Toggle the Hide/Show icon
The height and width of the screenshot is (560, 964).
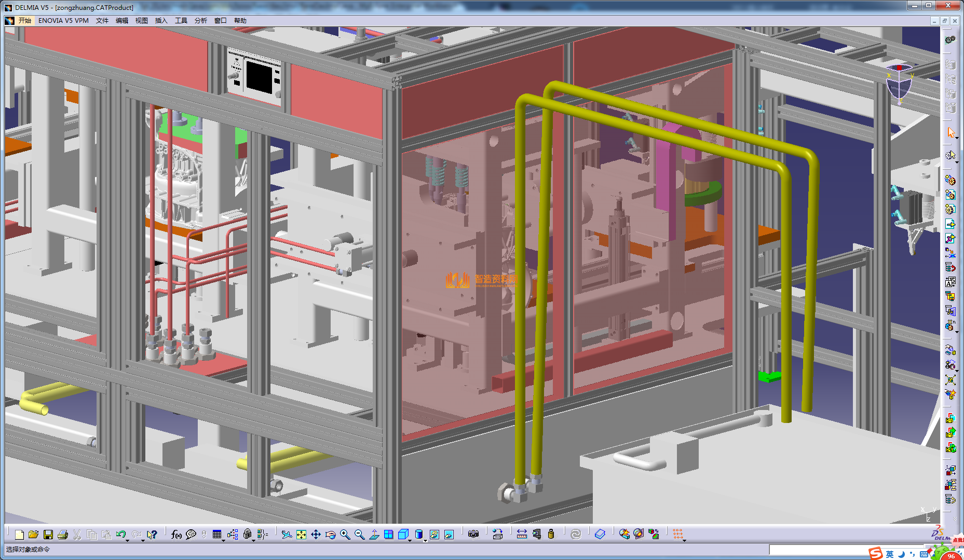[x=435, y=535]
